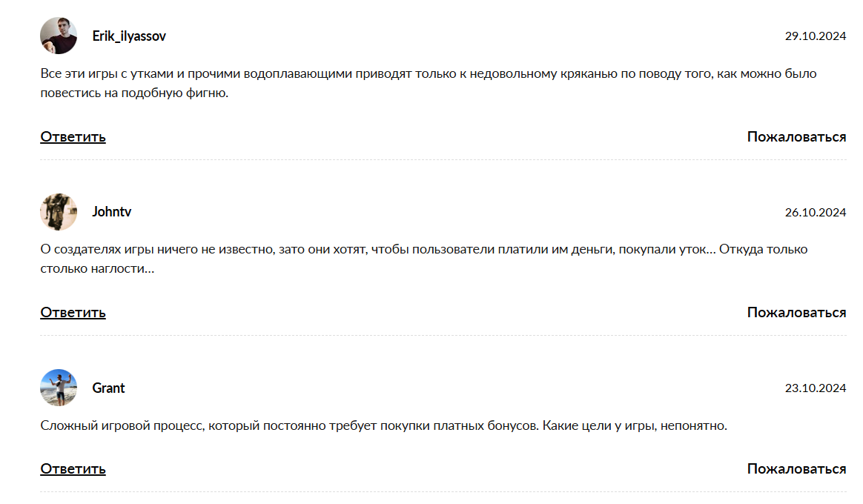
Task: Click Ответить under Johntv's comment
Action: [73, 313]
